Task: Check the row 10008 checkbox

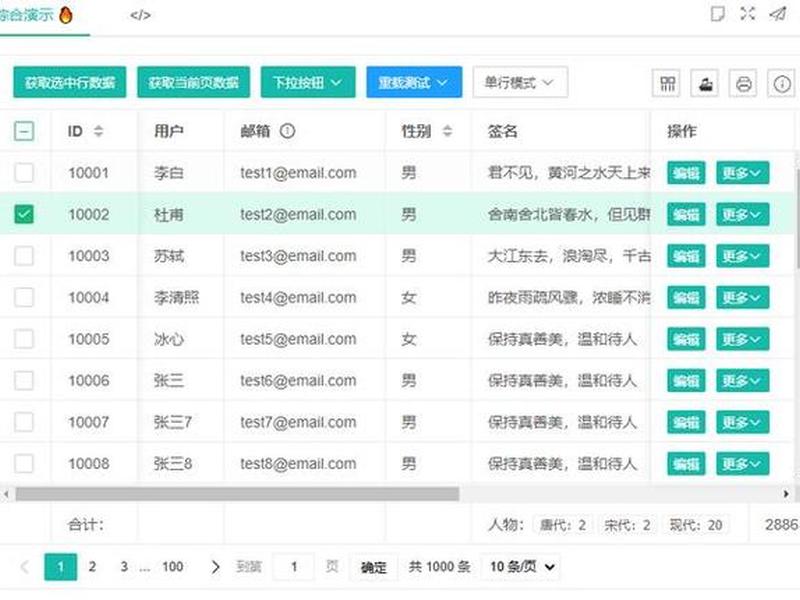Action: [x=24, y=464]
